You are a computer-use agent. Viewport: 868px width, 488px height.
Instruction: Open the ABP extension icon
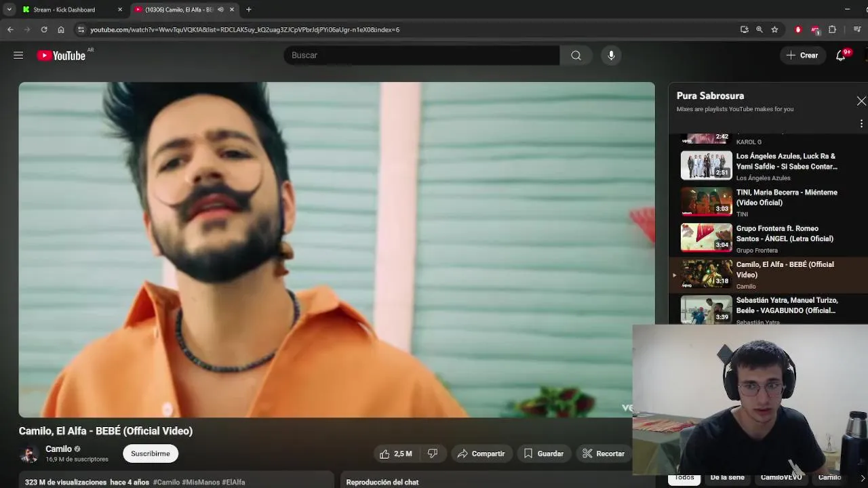pos(815,30)
